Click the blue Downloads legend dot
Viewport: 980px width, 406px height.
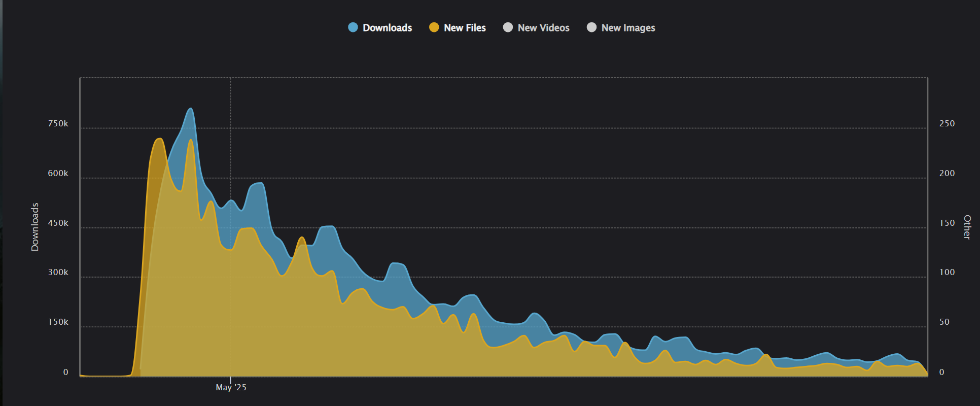(353, 27)
